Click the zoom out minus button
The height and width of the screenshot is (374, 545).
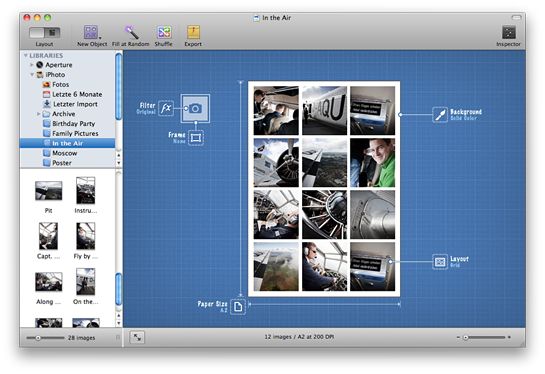458,337
